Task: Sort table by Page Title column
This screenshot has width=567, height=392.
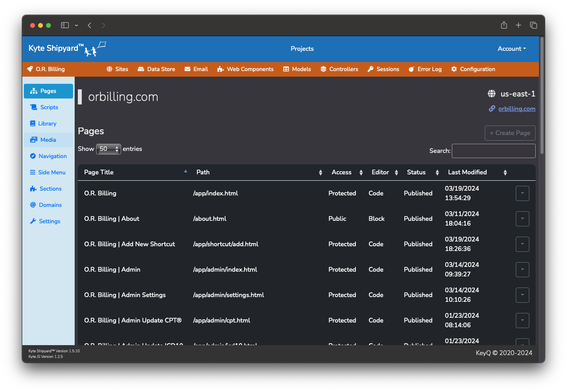Action: (x=134, y=172)
